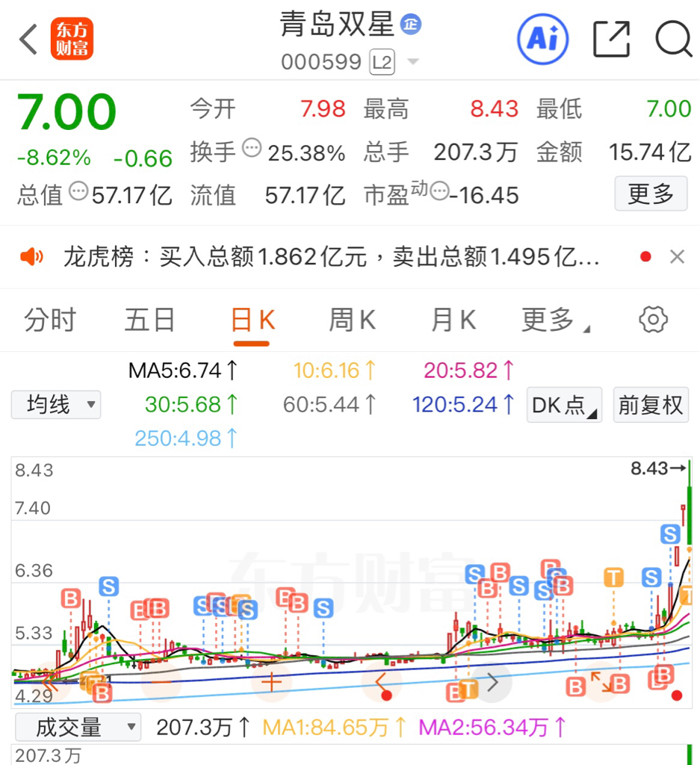This screenshot has width=700, height=765.
Task: Tap the 25.38% turnover rate value
Action: 307,153
